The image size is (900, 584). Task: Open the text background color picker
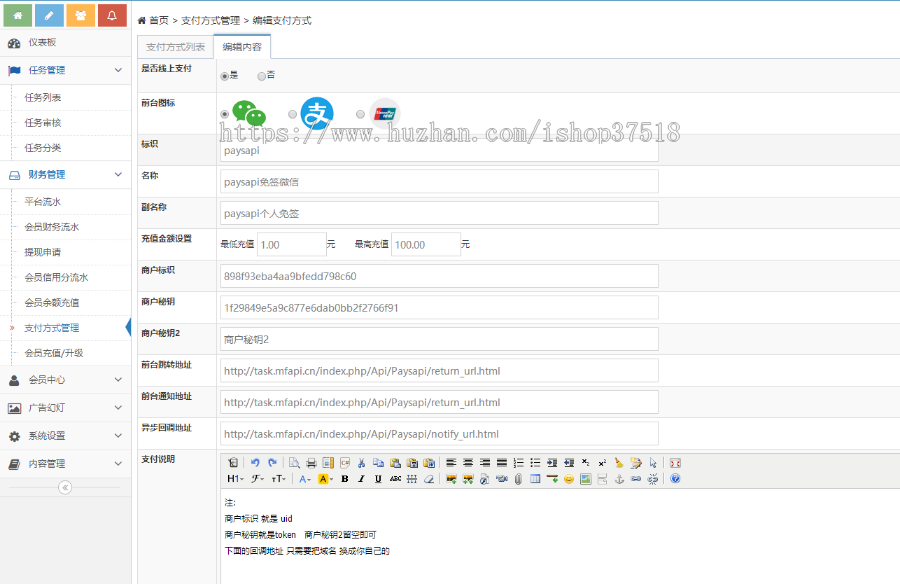(326, 479)
